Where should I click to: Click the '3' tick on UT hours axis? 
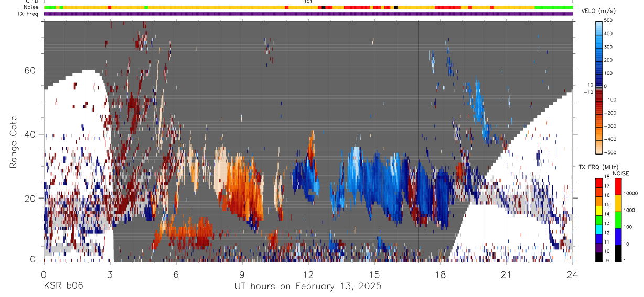(110, 275)
